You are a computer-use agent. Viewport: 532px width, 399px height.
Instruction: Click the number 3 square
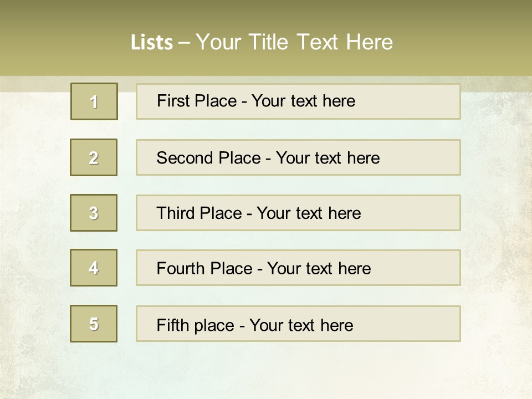pyautogui.click(x=94, y=213)
